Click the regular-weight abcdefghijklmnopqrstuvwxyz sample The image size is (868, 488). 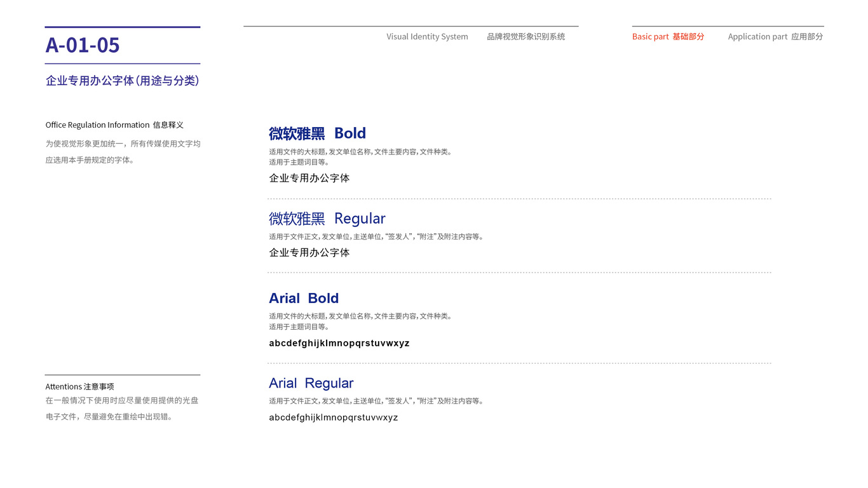[x=334, y=418]
